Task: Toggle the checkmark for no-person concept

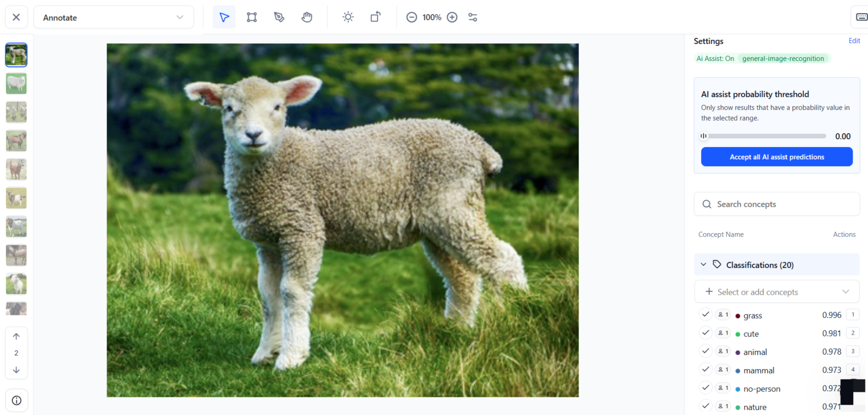Action: 706,388
